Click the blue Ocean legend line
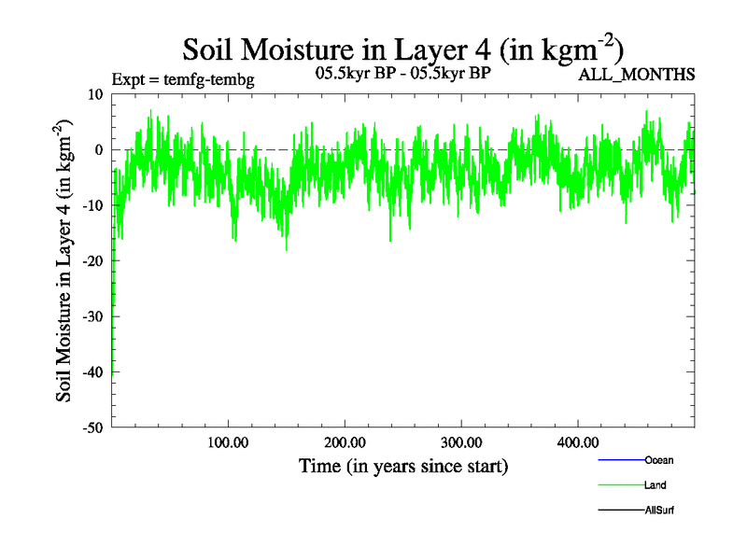The image size is (747, 560). click(620, 460)
